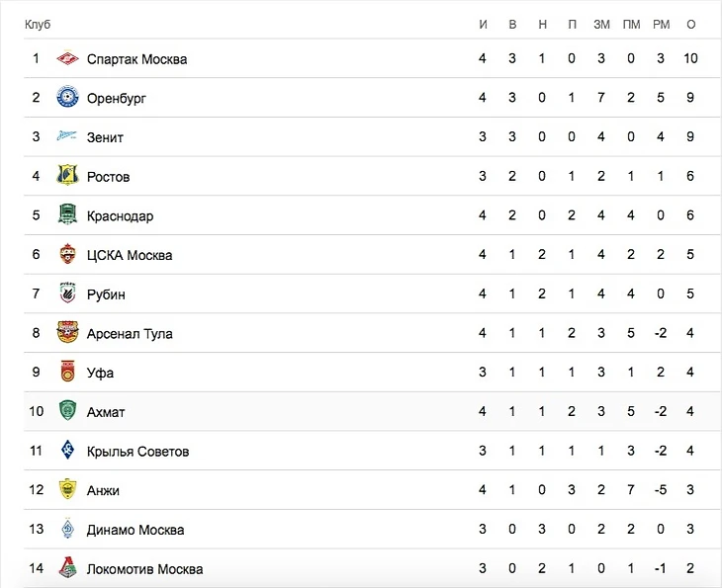Click the РМ goal difference header
Viewport: 722px width, 588px height.
pos(661,25)
